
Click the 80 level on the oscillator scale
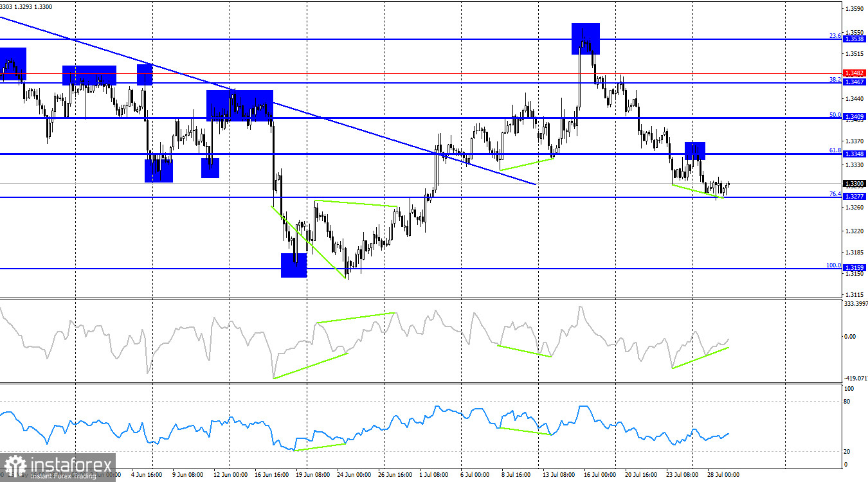point(848,402)
